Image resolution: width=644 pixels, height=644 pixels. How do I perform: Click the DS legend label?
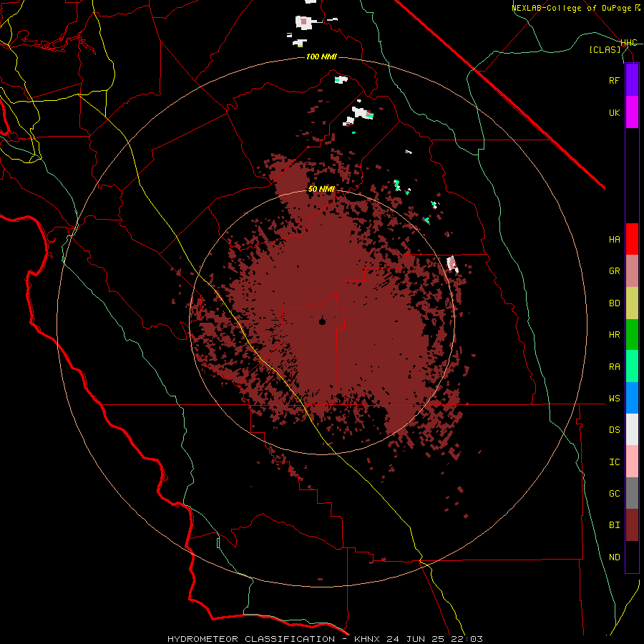(x=614, y=430)
